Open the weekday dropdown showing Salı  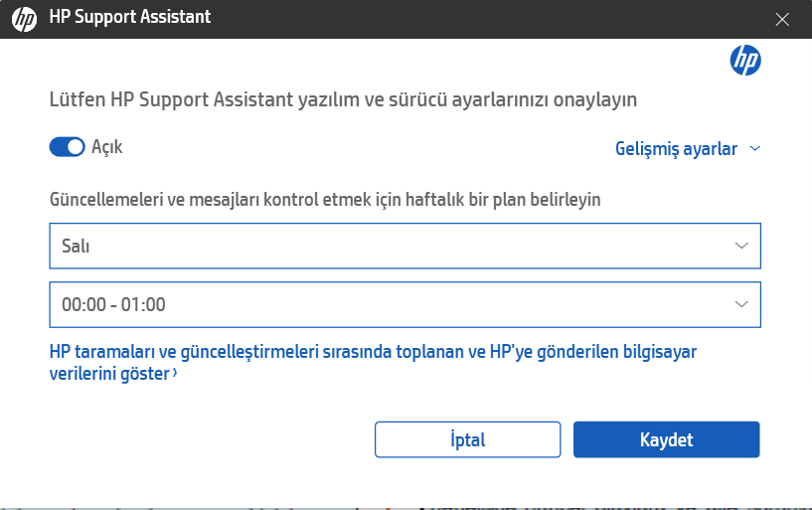[x=405, y=246]
